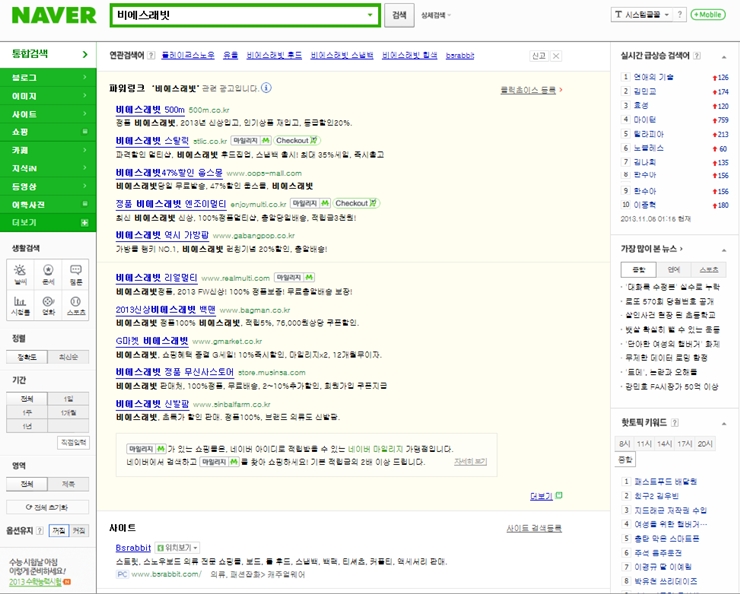Open the 2013 수학능력시험 promo link
Screen dimensions: 740x594
coord(36,582)
